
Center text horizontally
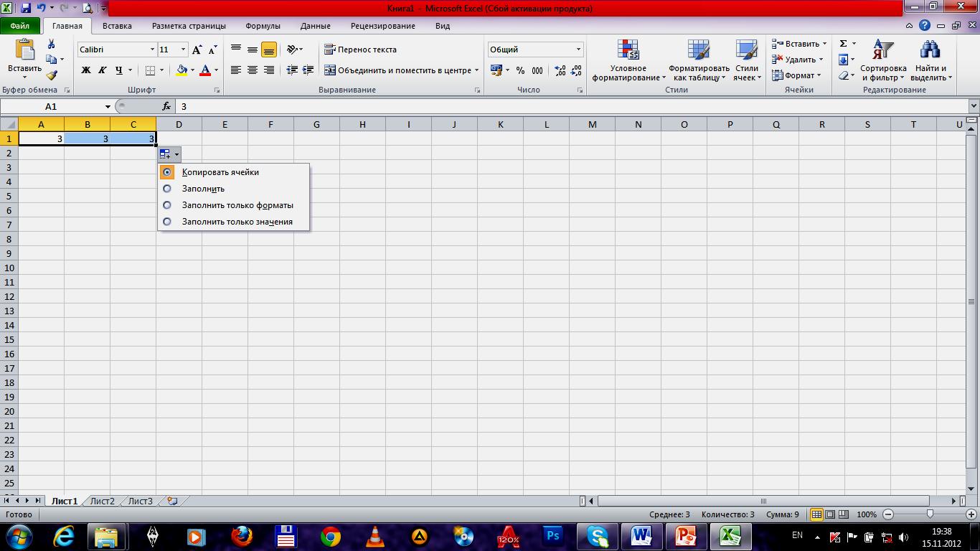point(253,70)
